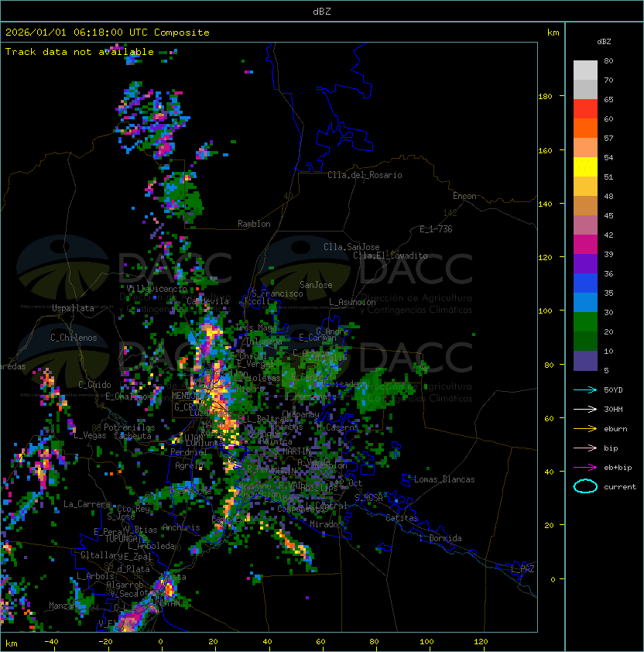This screenshot has height=652, width=644.
Task: Click the L_Asuncion map label
Action: pos(352,302)
